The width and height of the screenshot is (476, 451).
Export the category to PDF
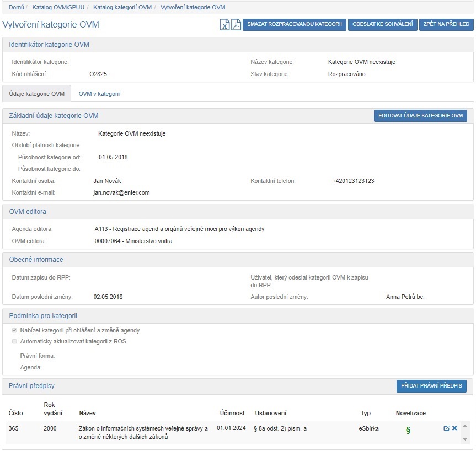pos(236,25)
